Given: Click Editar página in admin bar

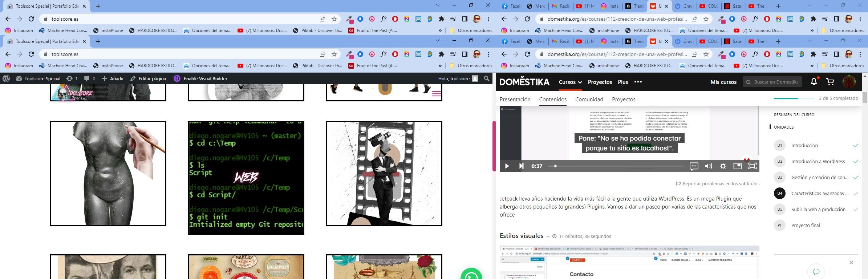Looking at the screenshot, I should pyautogui.click(x=148, y=78).
